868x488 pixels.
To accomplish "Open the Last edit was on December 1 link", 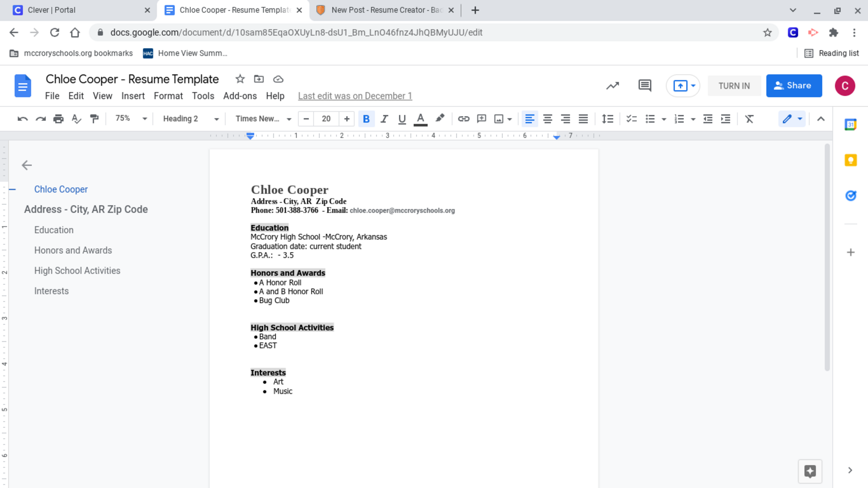I will tap(355, 96).
